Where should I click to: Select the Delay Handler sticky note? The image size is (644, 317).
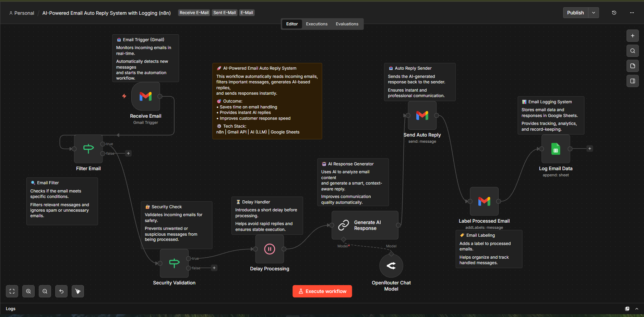click(267, 215)
